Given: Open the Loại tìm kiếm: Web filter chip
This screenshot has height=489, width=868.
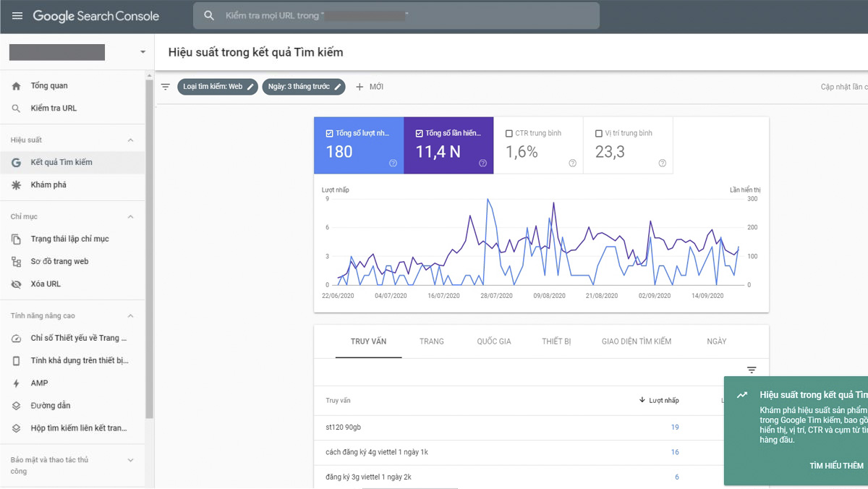Looking at the screenshot, I should 218,87.
